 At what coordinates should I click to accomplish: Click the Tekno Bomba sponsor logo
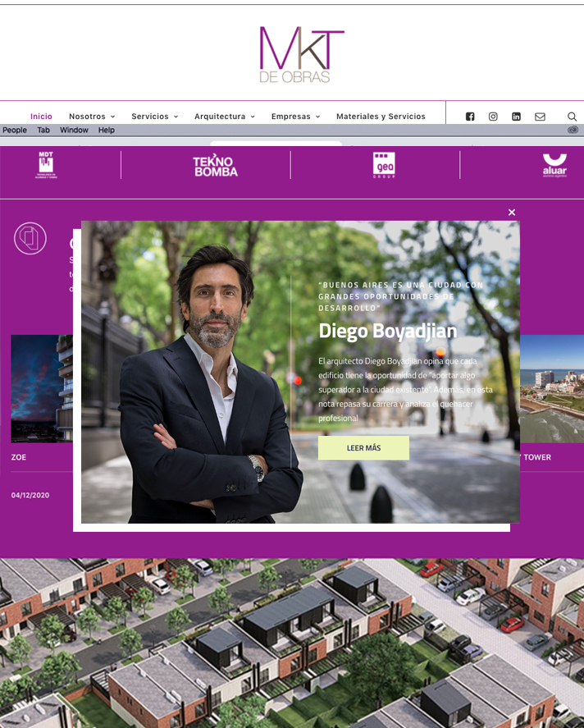coord(215,166)
